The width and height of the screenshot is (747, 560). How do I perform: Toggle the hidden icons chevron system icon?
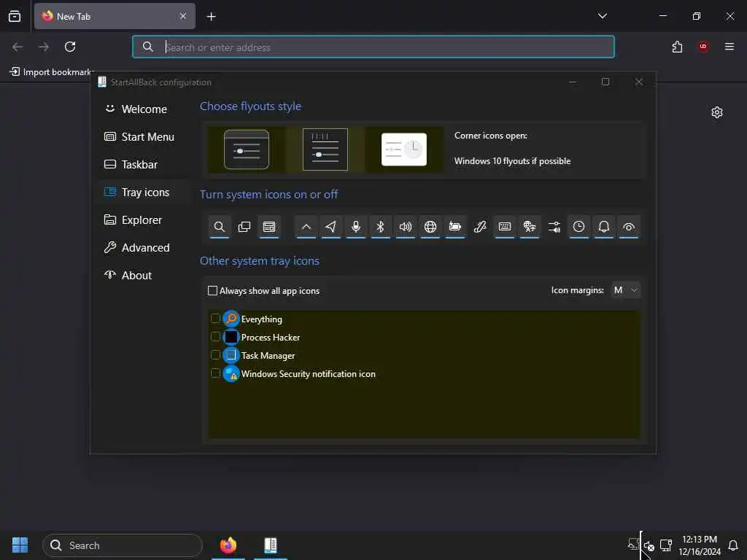click(306, 227)
